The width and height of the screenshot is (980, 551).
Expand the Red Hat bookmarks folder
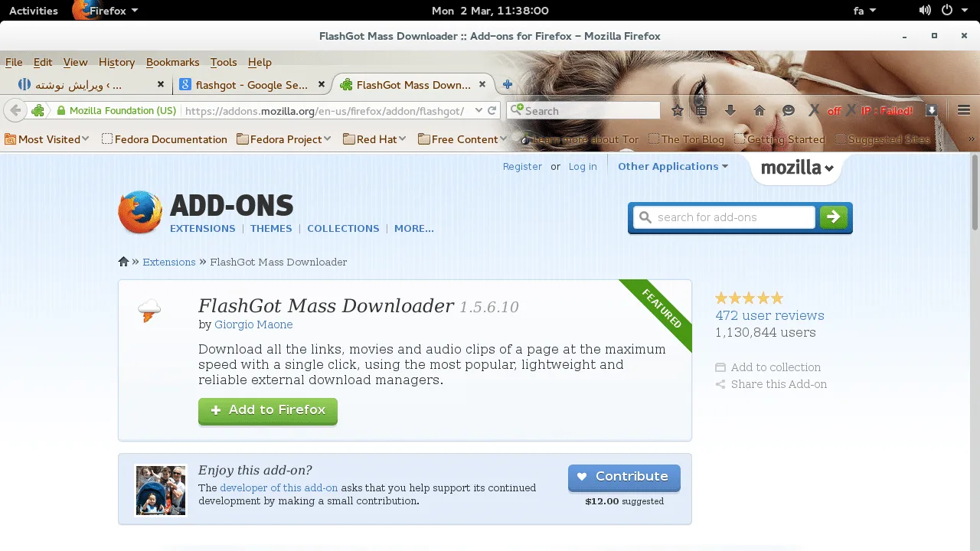(x=376, y=139)
